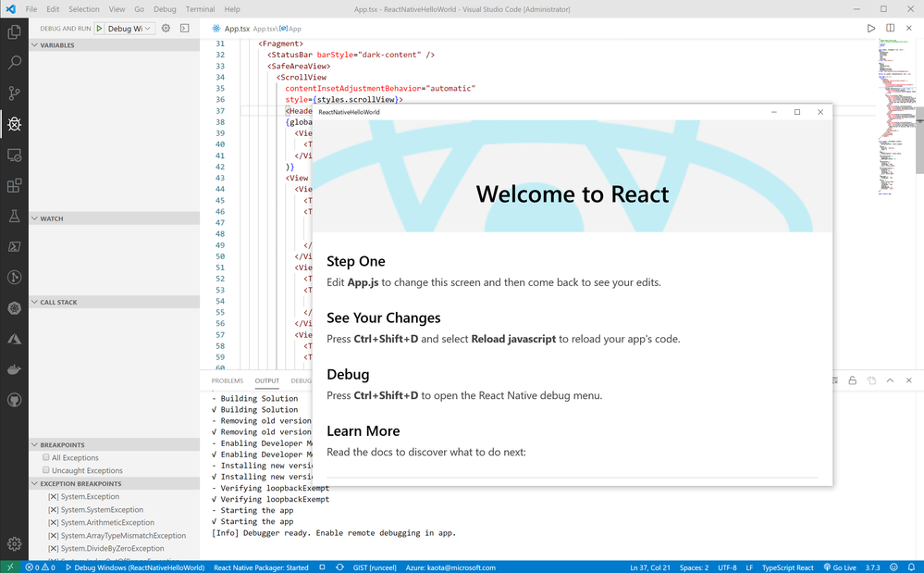
Task: Click Debug Windows launch config in status bar
Action: 135,567
